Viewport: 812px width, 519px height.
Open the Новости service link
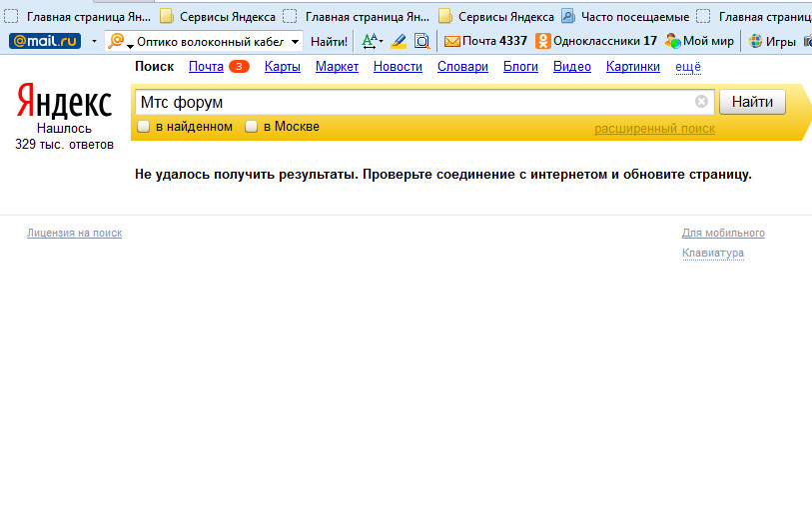pos(398,67)
